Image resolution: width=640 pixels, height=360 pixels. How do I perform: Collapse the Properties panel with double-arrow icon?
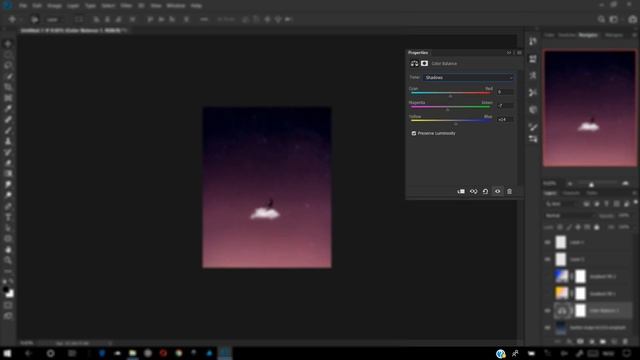pyautogui.click(x=509, y=53)
